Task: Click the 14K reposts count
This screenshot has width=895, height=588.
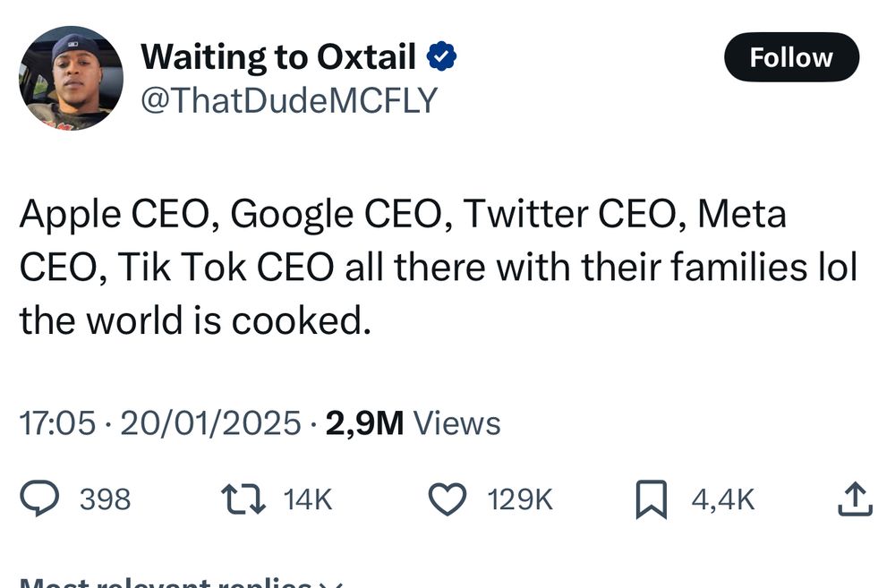Action: pos(307,499)
